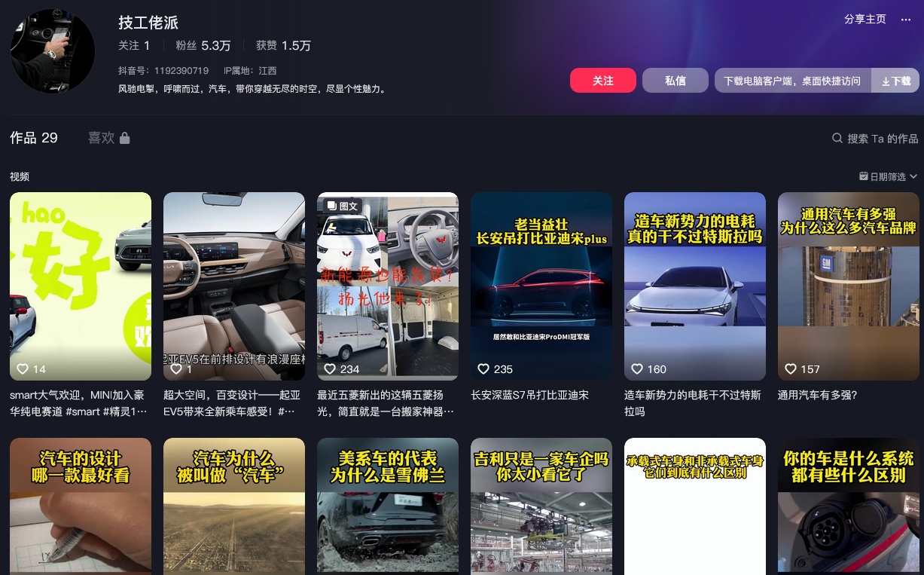Open title smart大气欢迎，MINI加入豪华纯电赛道
Viewport: 924px width, 575px height.
pos(78,403)
